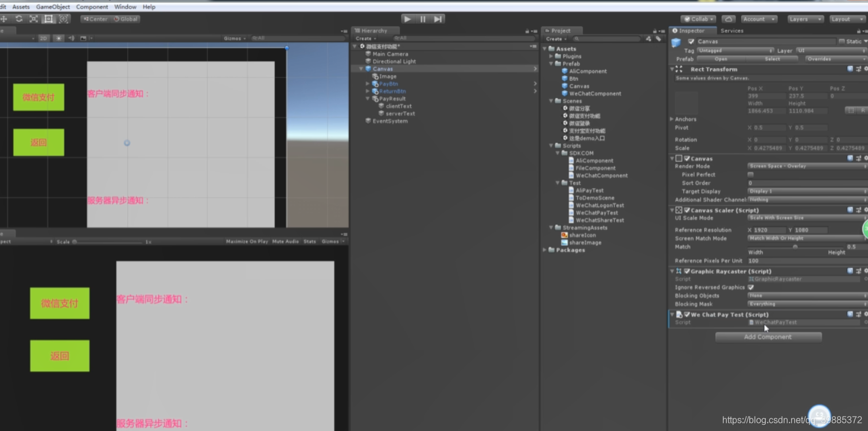Toggle Project panel lock icon
The image size is (868, 431).
655,31
